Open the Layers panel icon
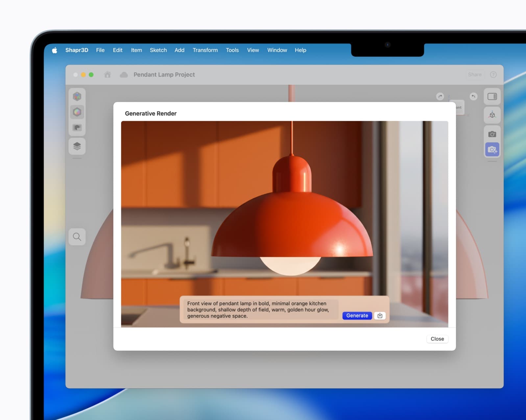This screenshot has height=420, width=526. (77, 146)
